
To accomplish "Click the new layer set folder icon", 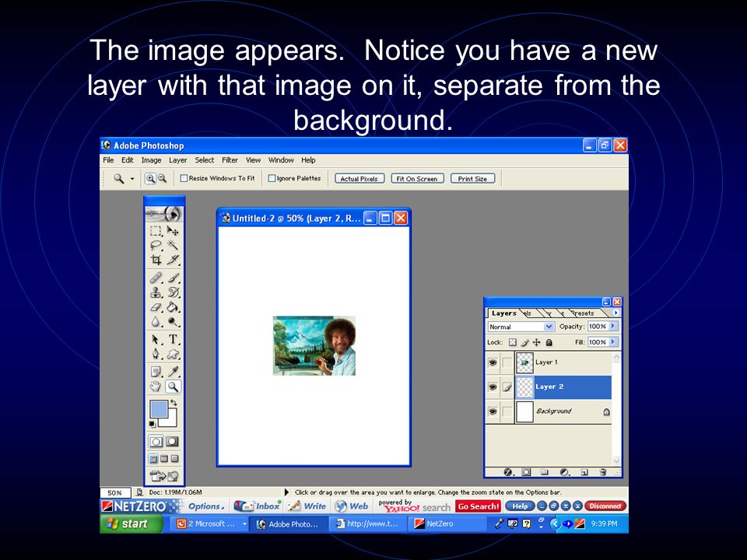I will pyautogui.click(x=545, y=472).
